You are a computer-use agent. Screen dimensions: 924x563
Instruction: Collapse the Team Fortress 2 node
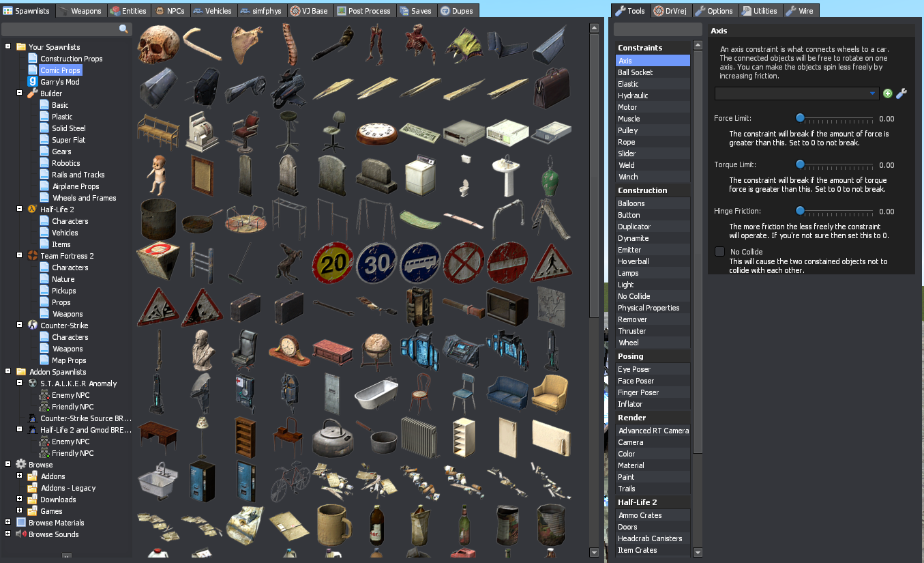click(20, 256)
